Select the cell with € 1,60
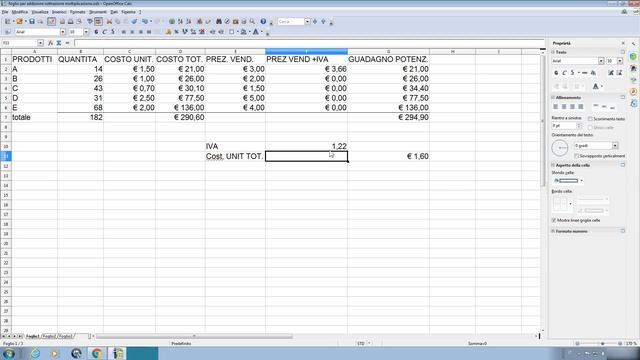 tap(388, 156)
